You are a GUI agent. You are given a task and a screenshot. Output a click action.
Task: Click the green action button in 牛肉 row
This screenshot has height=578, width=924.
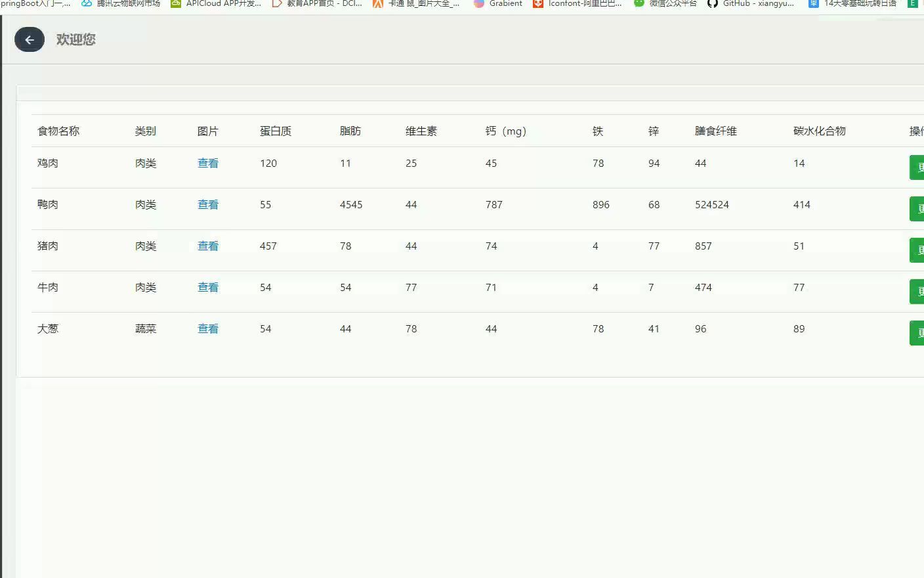pyautogui.click(x=917, y=291)
